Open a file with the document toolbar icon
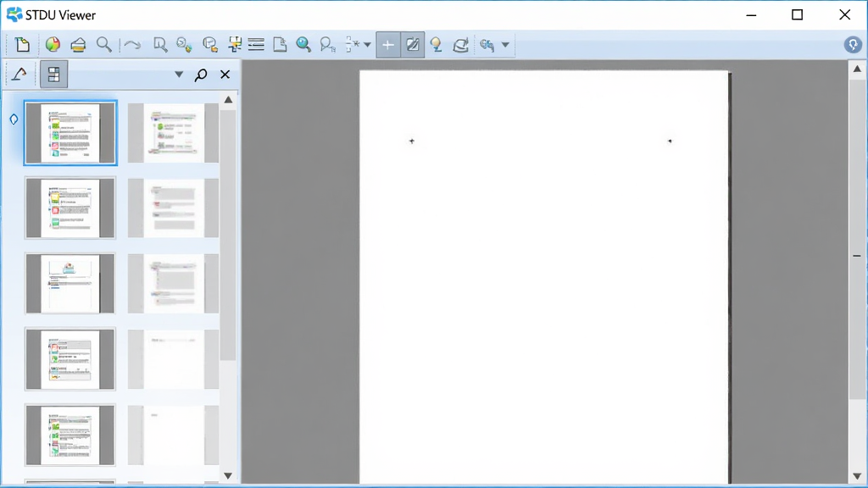Screen dimensions: 868x488 click(22, 45)
